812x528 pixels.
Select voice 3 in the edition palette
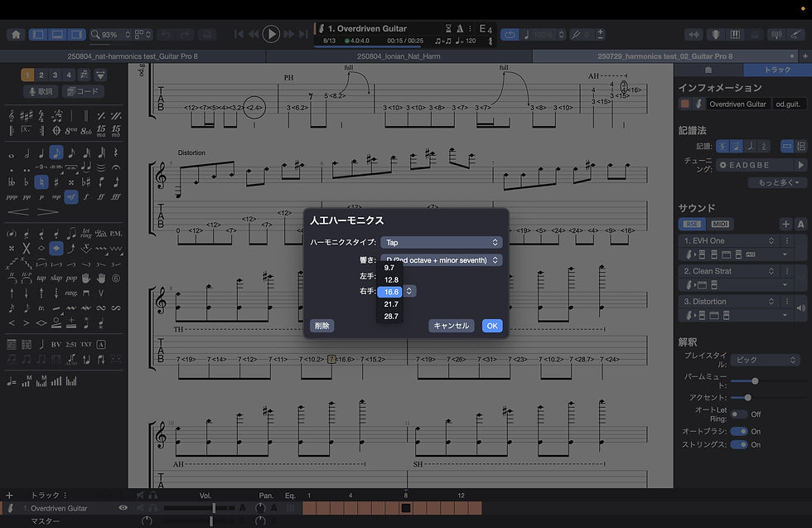coord(55,75)
